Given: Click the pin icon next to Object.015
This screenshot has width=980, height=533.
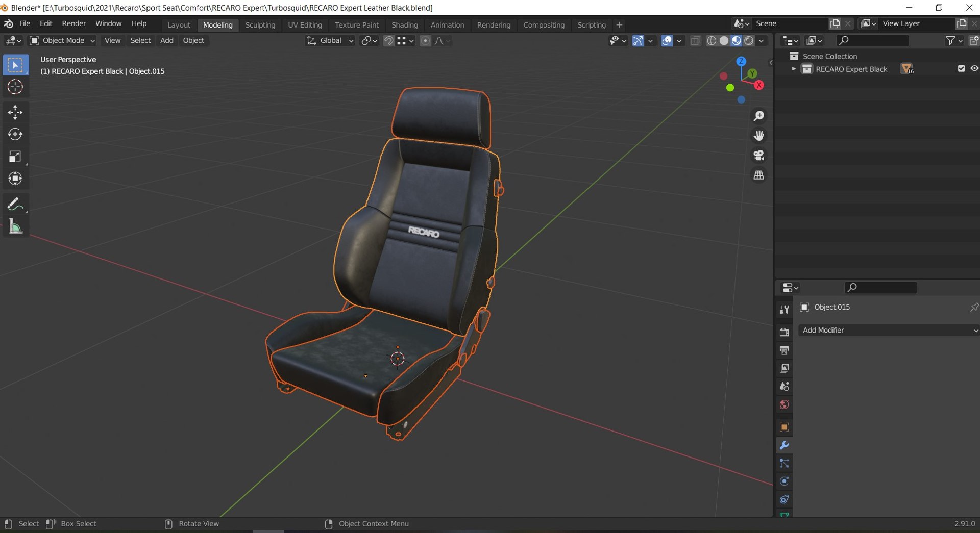Looking at the screenshot, I should [974, 307].
